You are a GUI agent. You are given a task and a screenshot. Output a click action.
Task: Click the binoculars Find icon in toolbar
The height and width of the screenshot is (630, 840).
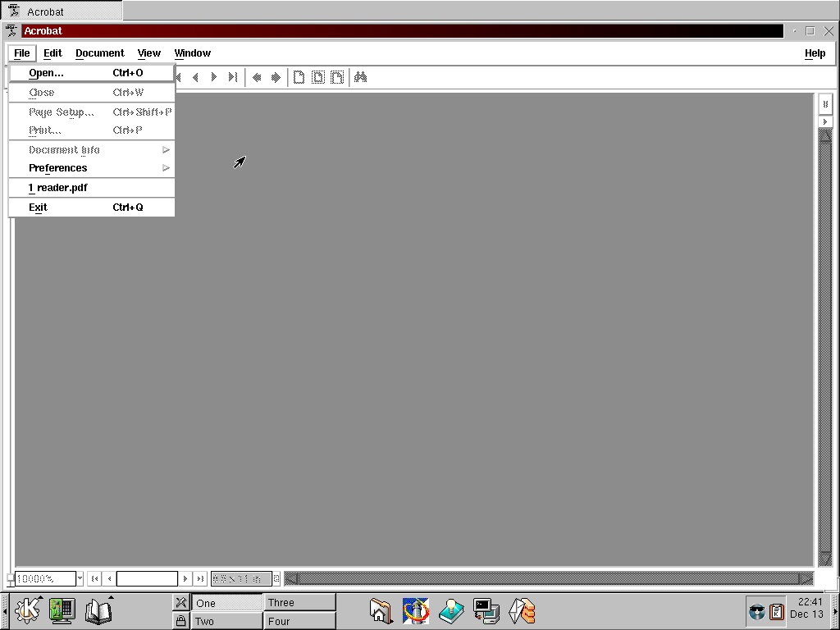pos(360,77)
